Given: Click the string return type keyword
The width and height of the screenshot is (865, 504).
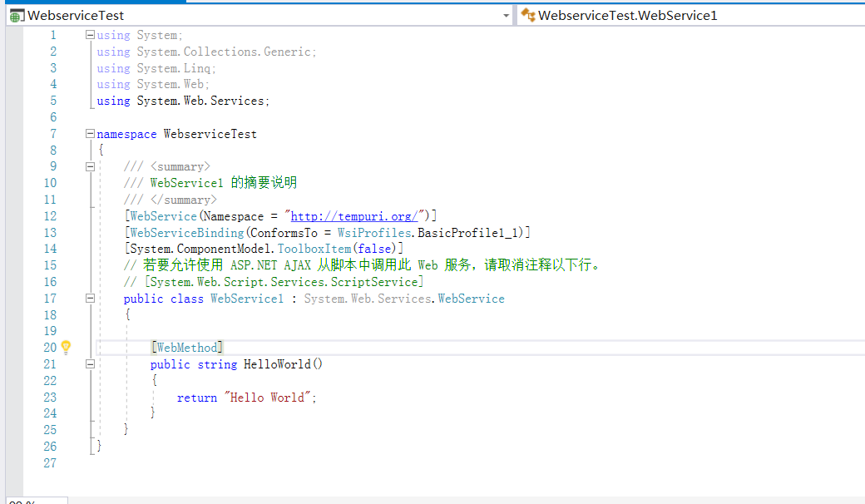Looking at the screenshot, I should 217,364.
